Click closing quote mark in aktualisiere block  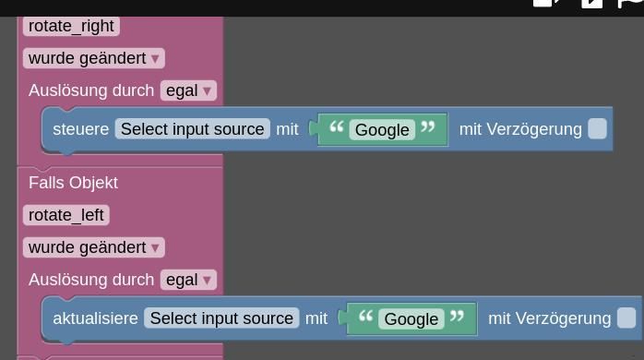coord(457,316)
